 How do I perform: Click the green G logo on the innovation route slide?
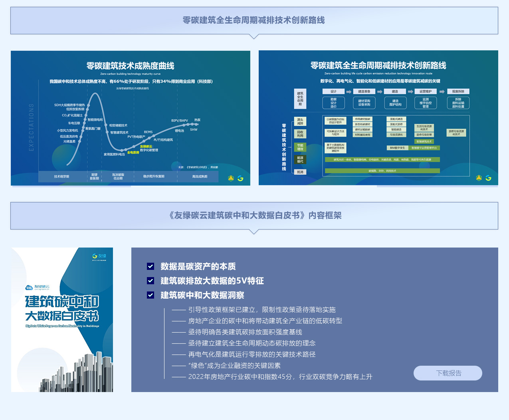pos(488,178)
